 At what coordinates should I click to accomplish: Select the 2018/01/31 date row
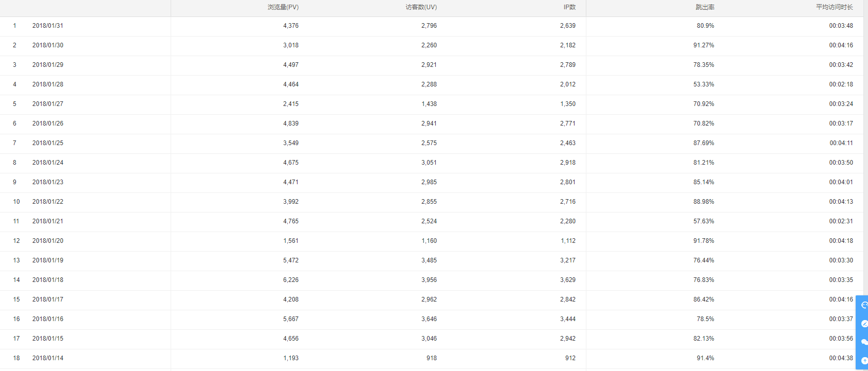tap(432, 26)
